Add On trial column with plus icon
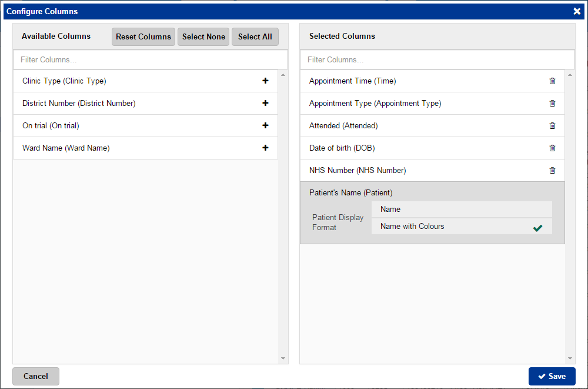 point(265,126)
